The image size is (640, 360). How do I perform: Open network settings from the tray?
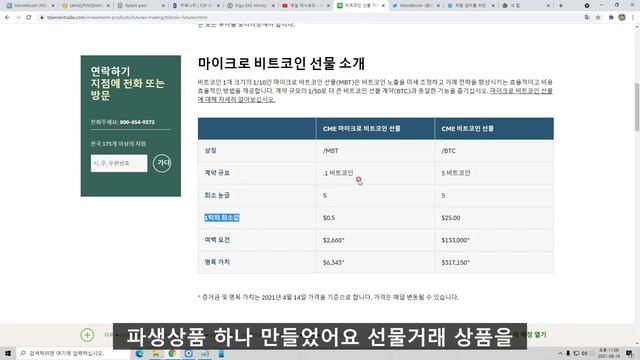pos(576,353)
